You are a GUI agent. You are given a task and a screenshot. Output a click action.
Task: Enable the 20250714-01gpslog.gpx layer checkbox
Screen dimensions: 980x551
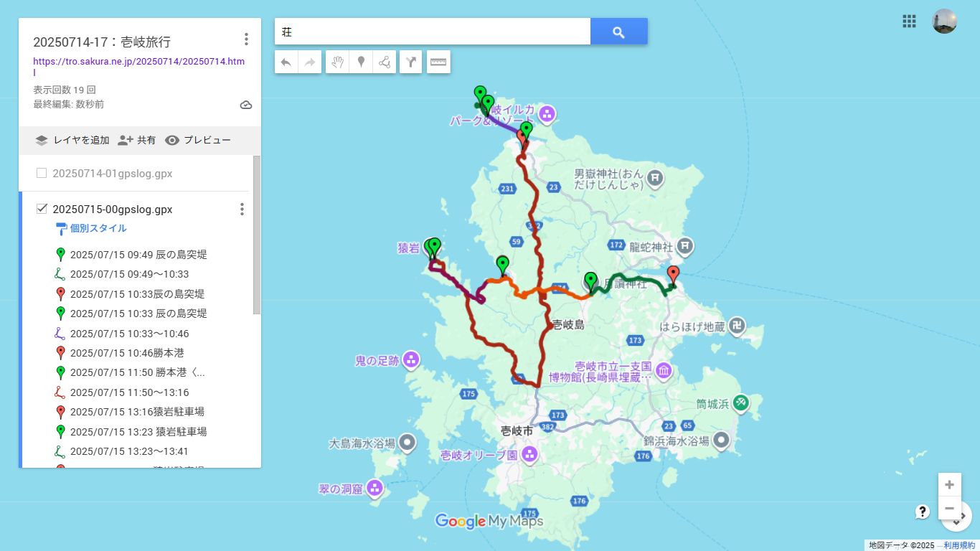coord(42,173)
